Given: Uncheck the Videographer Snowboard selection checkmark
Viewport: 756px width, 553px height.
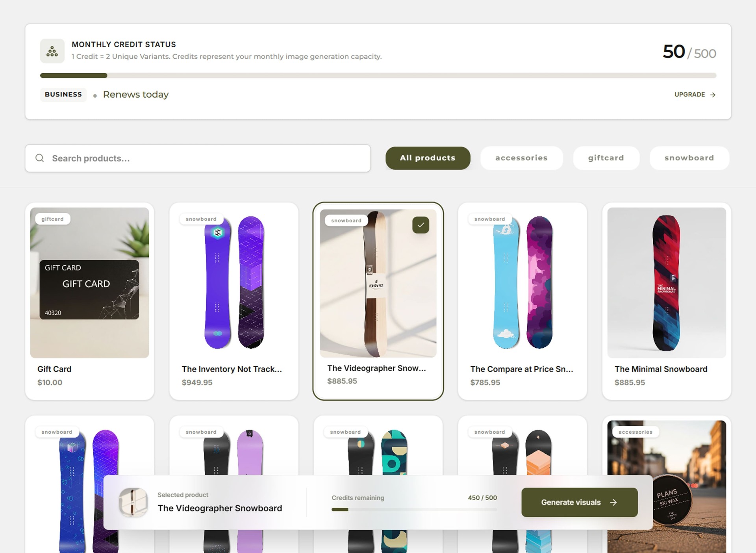Looking at the screenshot, I should 421,225.
